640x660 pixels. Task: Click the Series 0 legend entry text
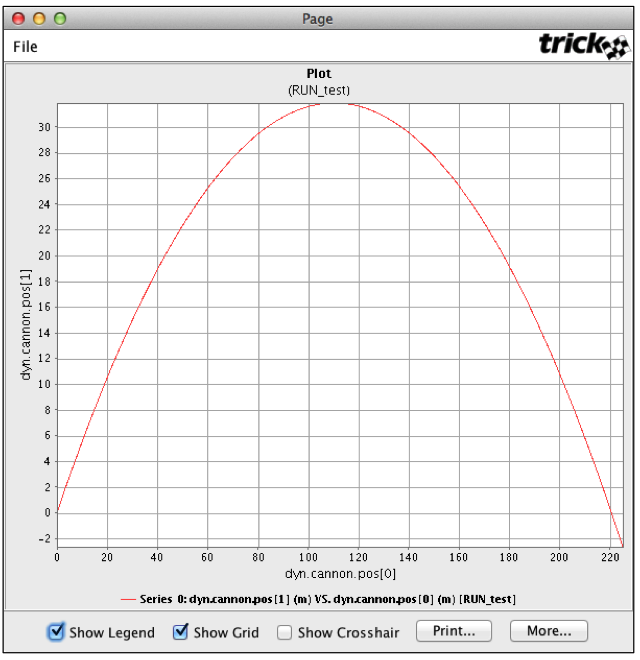point(328,599)
